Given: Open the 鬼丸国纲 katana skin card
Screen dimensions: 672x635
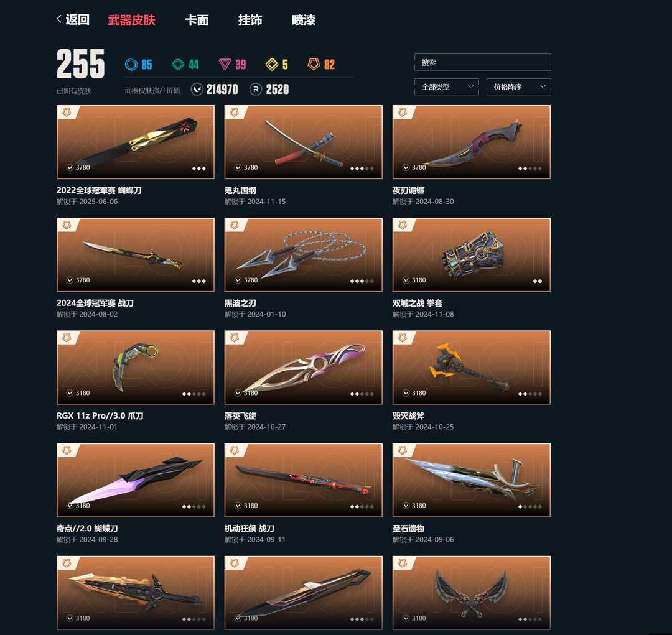Looking at the screenshot, I should click(x=304, y=142).
